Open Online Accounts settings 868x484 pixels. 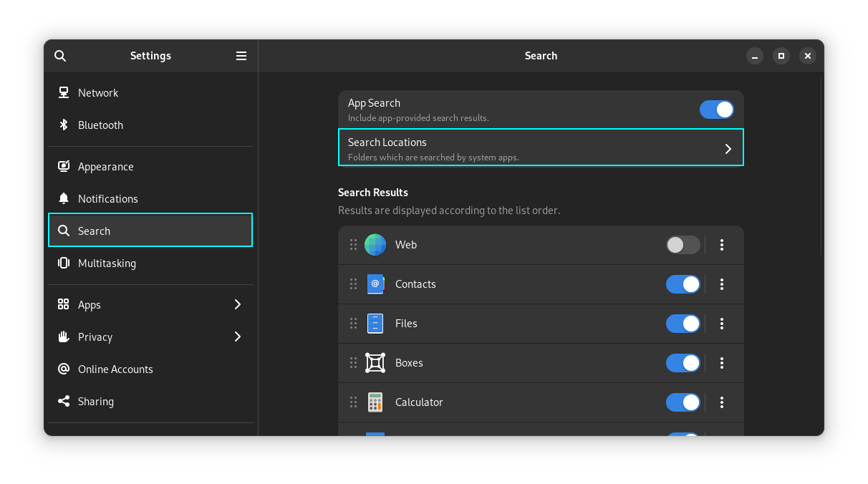115,369
